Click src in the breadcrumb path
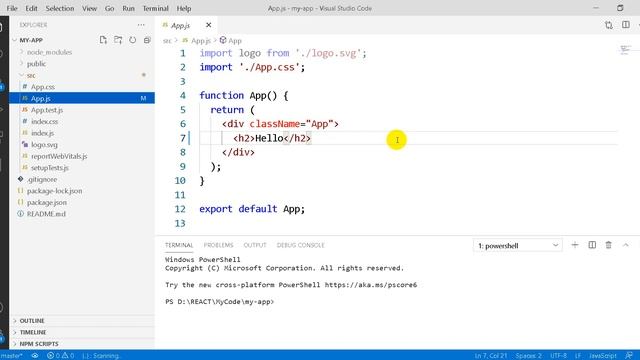 pyautogui.click(x=167, y=41)
